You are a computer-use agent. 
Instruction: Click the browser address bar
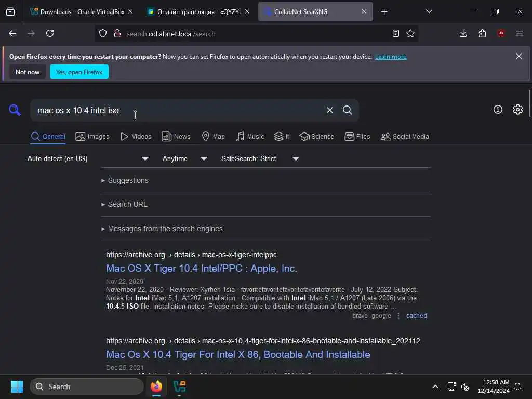coord(256,34)
